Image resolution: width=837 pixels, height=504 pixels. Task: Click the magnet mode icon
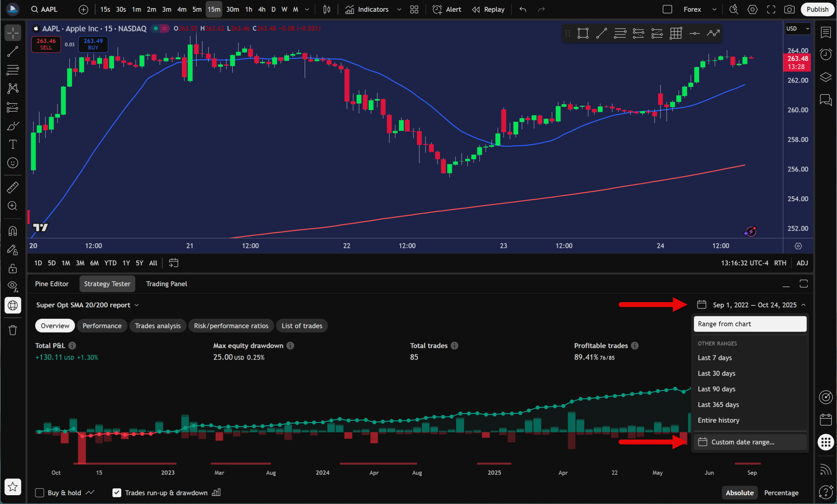click(12, 231)
